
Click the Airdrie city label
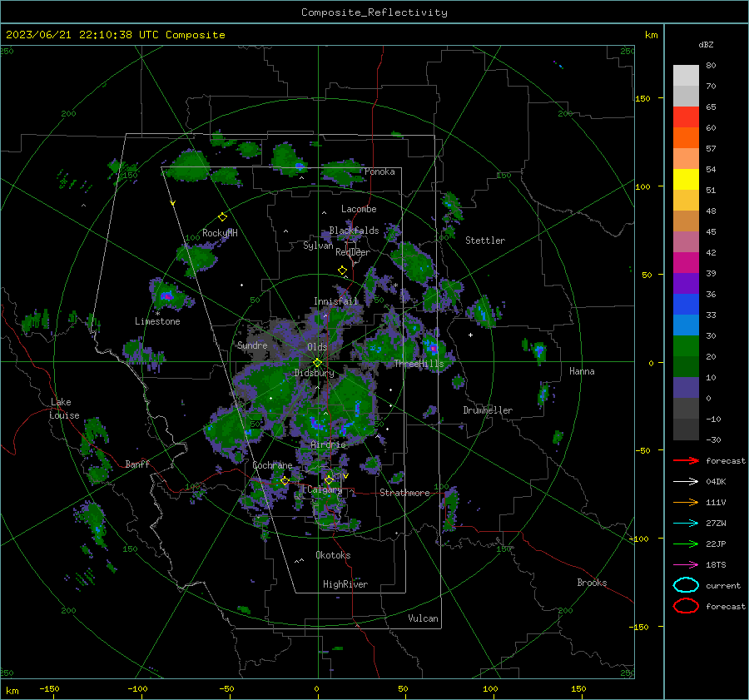[328, 444]
